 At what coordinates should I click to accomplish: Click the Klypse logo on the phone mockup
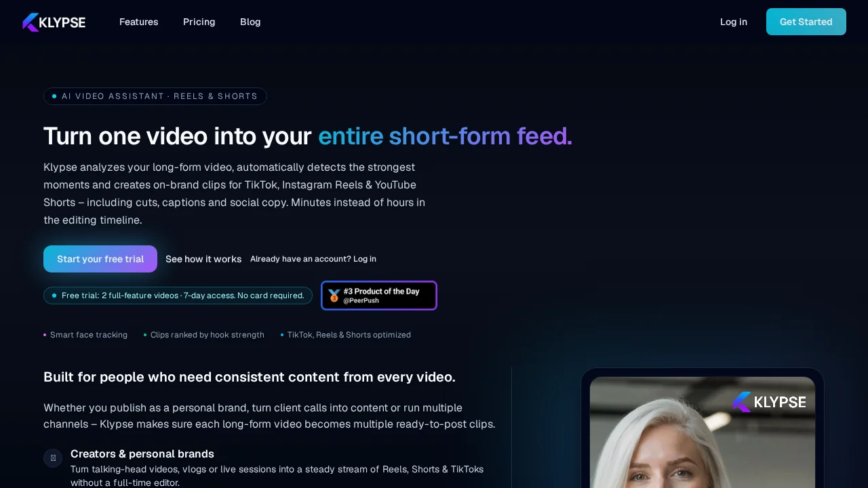[x=769, y=401]
